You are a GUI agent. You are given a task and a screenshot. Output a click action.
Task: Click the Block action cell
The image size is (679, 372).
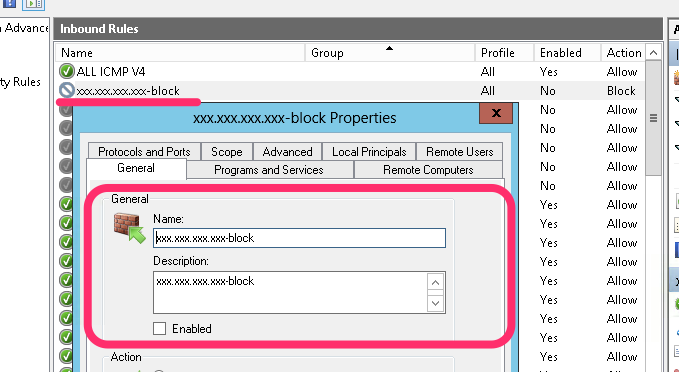(621, 91)
